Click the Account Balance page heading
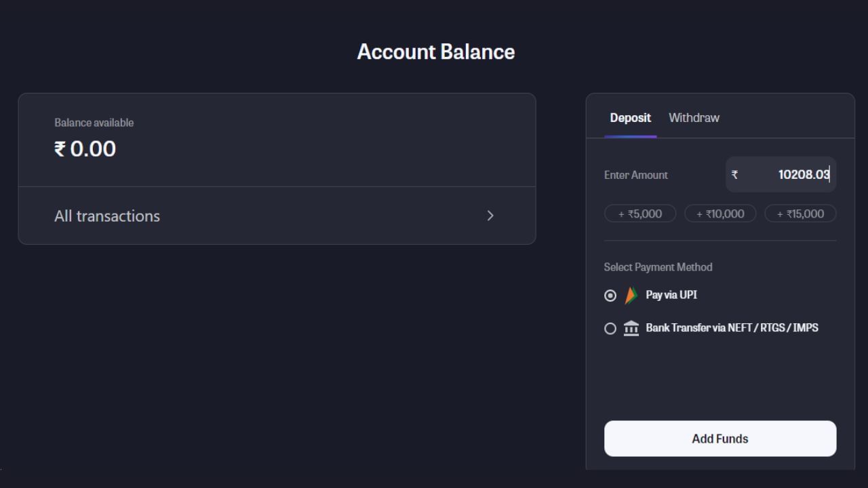868x488 pixels. click(435, 52)
